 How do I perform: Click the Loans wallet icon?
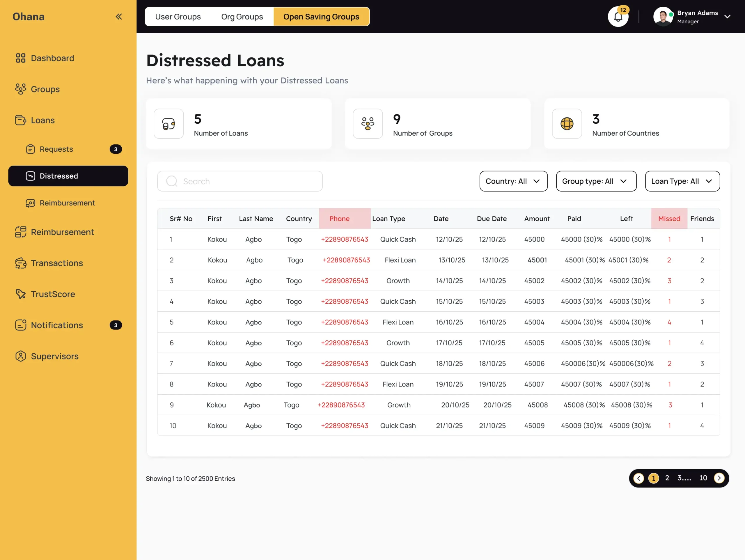tap(21, 120)
